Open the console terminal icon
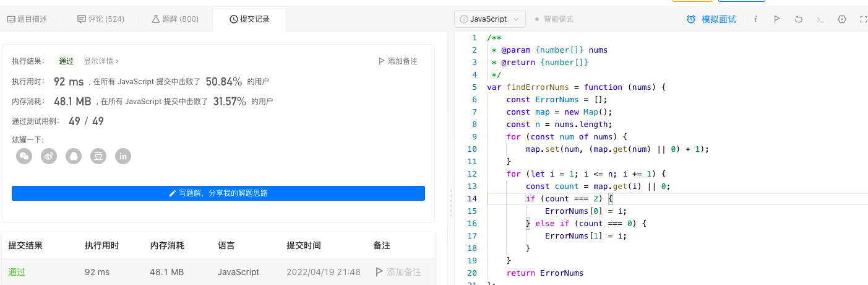Viewport: 868px width, 285px height. [820, 19]
